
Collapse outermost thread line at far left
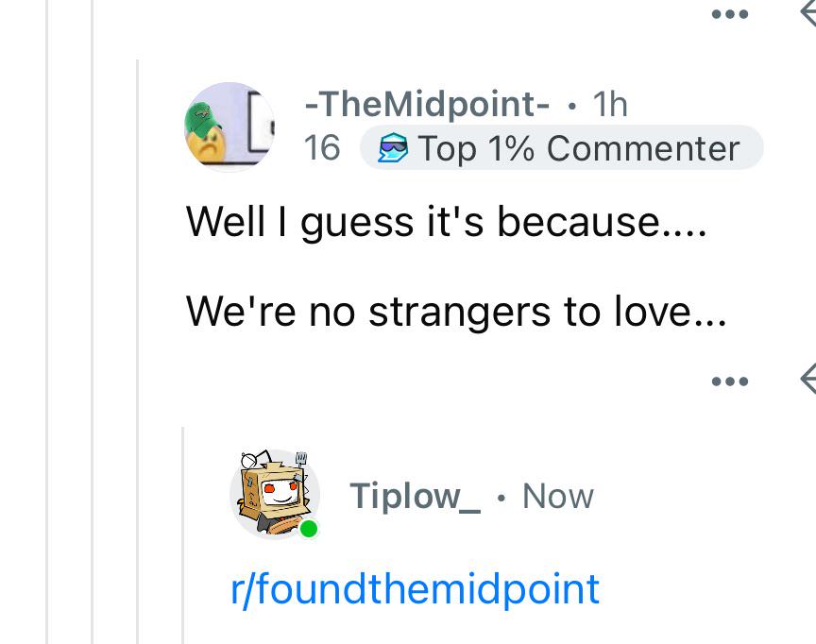tap(47, 322)
